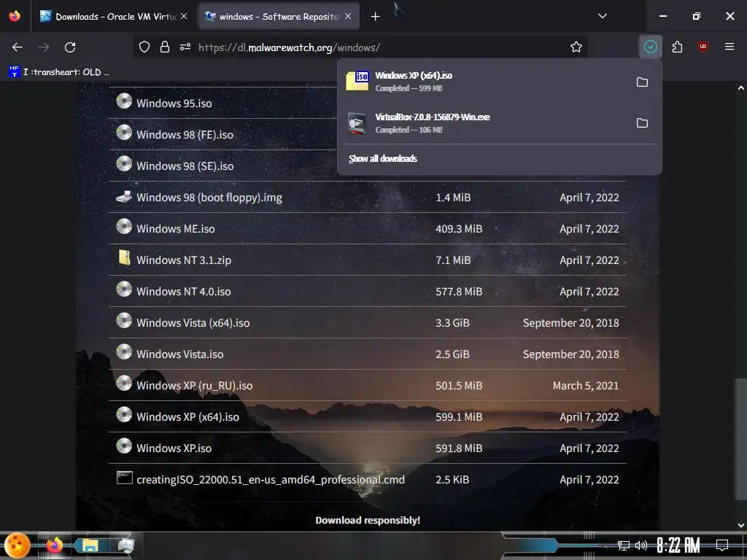The image size is (747, 560).
Task: Download Windows Vista (x64).iso
Action: click(x=193, y=323)
